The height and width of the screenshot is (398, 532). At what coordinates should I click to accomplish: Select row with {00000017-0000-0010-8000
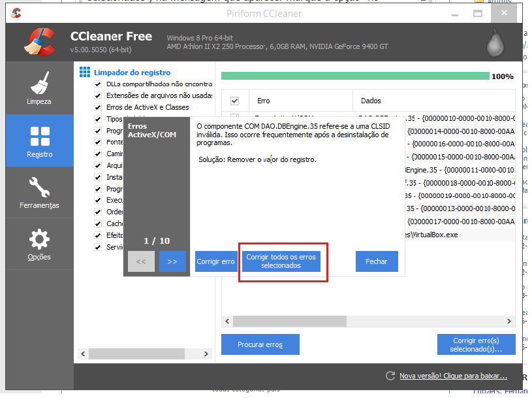click(460, 222)
